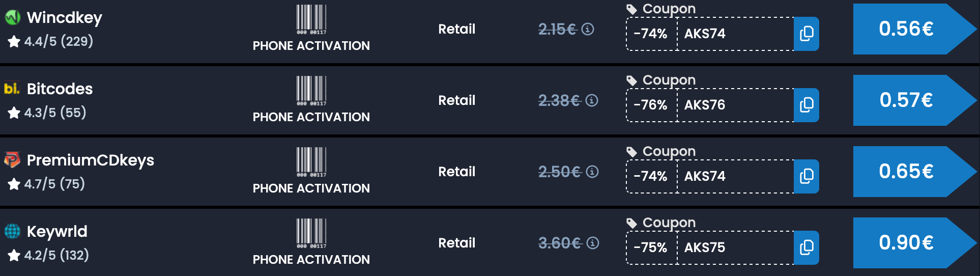The image size is (980, 276).
Task: Buy from Wincdkey for 0.56€
Action: (x=906, y=29)
